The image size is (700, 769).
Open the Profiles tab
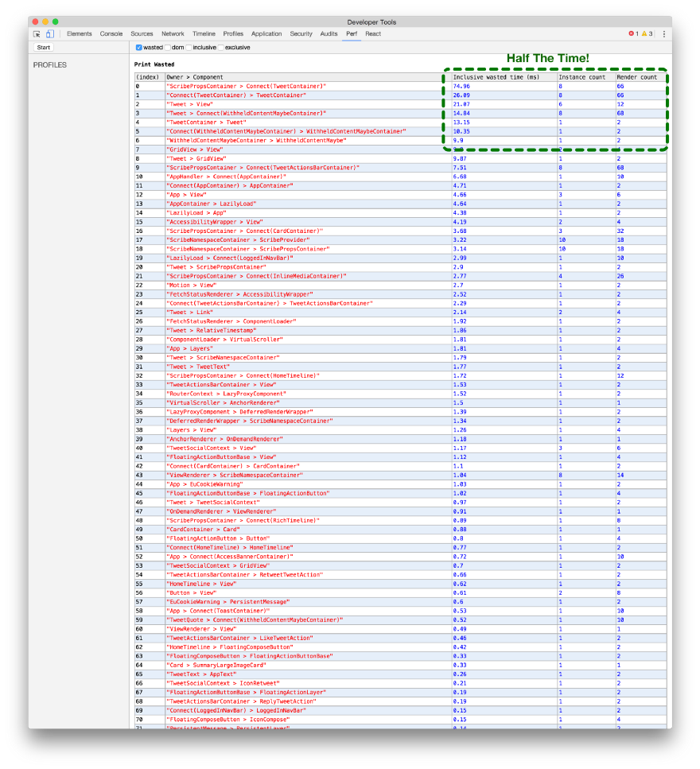233,34
